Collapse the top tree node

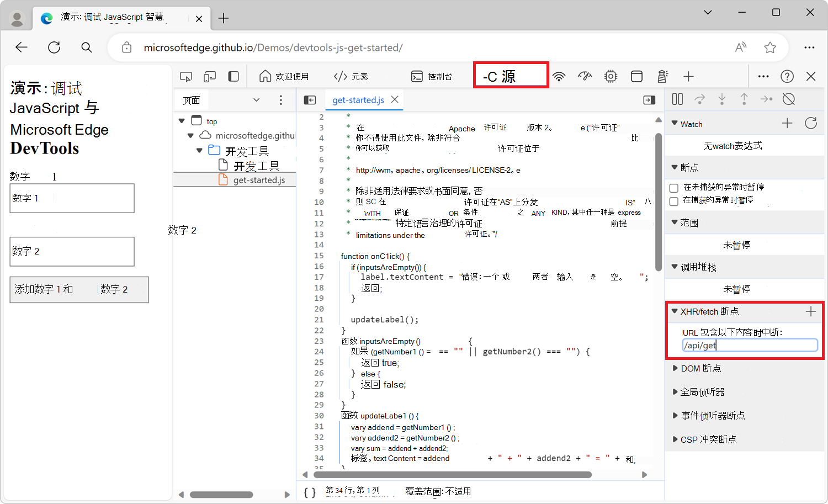pos(182,120)
